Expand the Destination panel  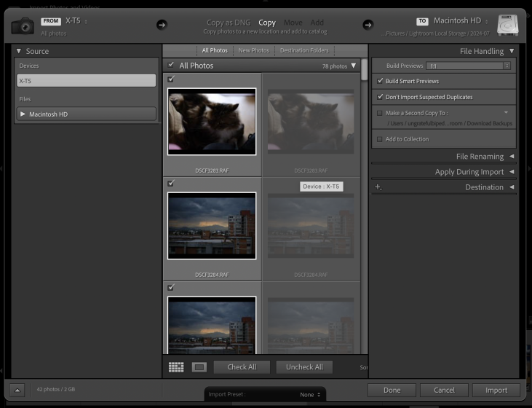[512, 187]
